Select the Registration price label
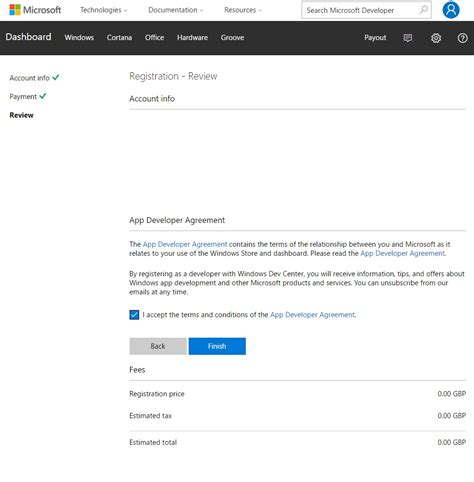 pyautogui.click(x=157, y=394)
